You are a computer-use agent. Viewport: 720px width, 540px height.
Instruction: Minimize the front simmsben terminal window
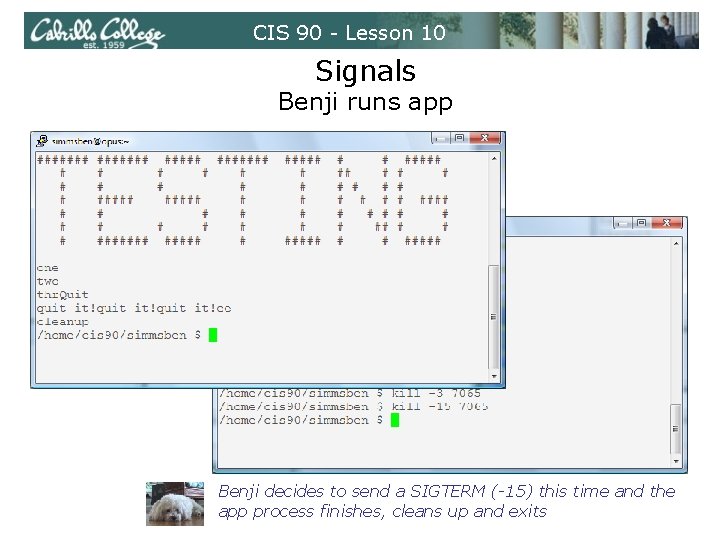440,138
